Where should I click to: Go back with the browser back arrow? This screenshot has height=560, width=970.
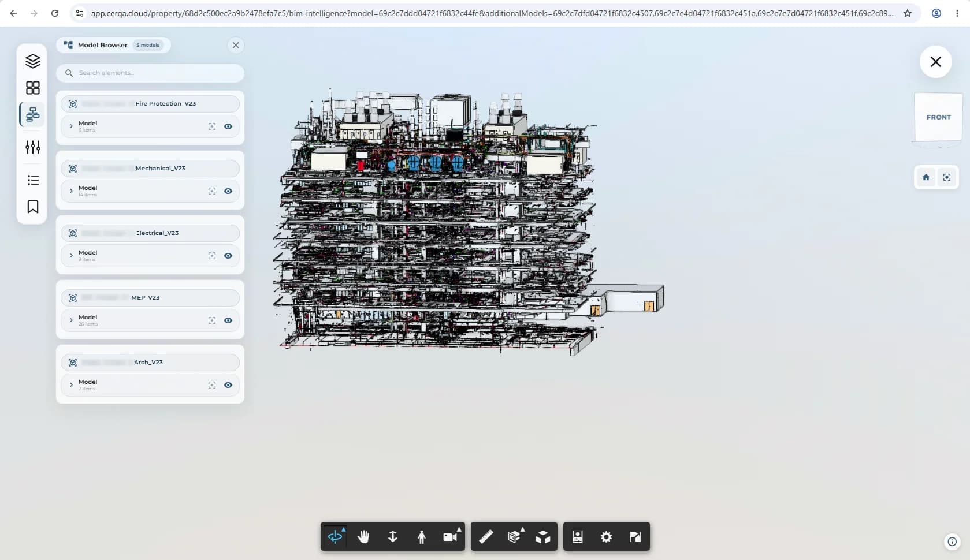coord(13,13)
